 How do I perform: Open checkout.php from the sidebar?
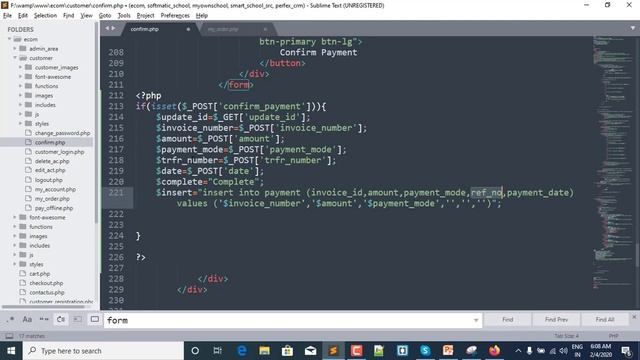pyautogui.click(x=46, y=283)
